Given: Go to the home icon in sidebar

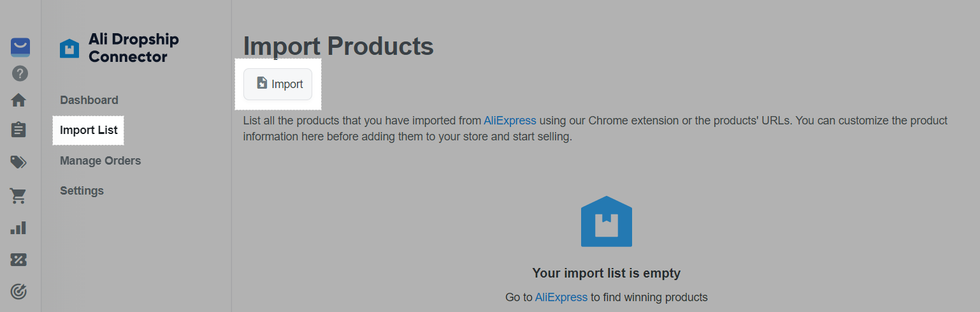Looking at the screenshot, I should click(x=19, y=100).
